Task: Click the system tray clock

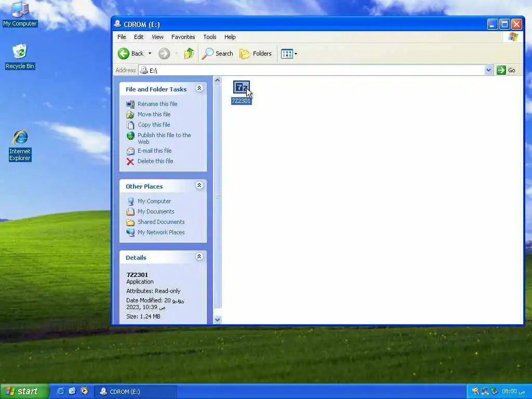Action: (513, 392)
